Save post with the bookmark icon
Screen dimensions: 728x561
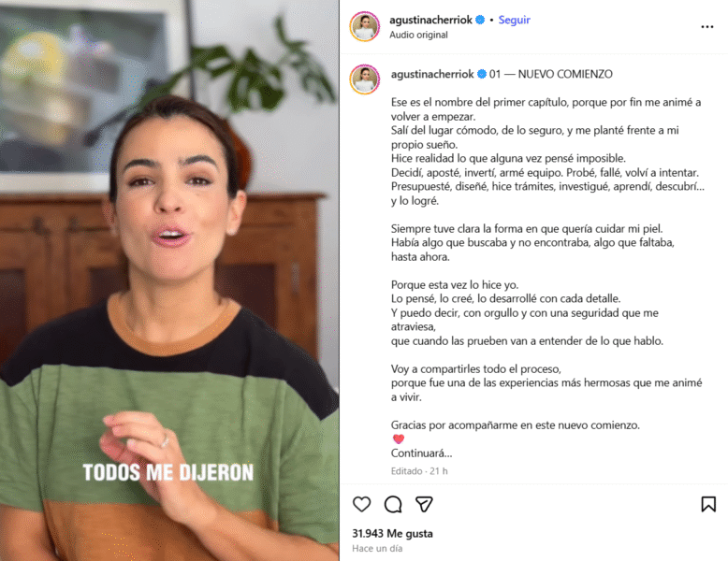tap(708, 504)
